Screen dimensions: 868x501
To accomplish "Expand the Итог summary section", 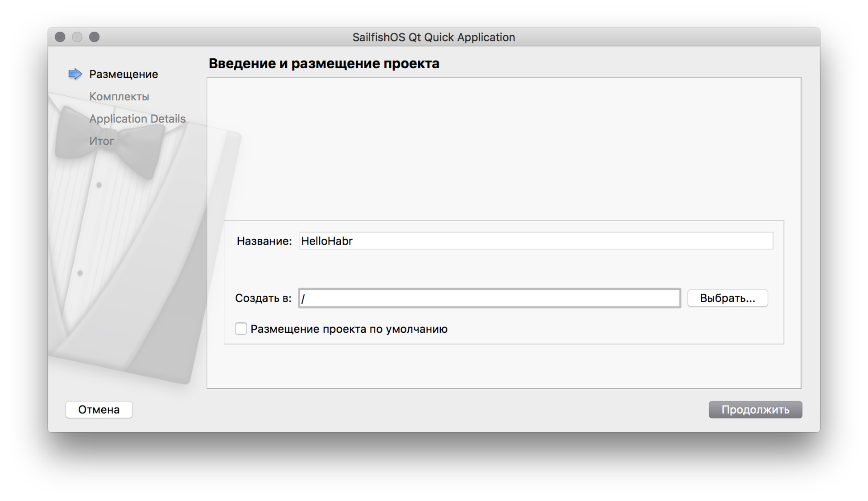I will (101, 140).
